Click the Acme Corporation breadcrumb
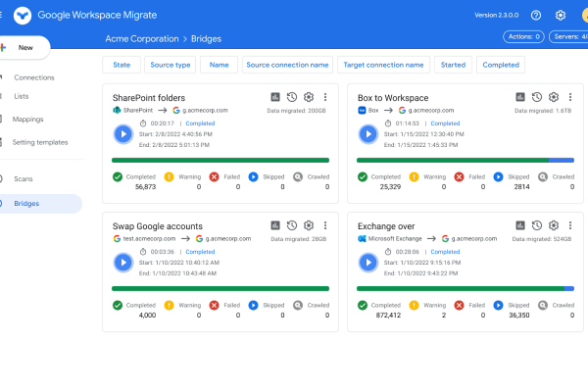The image size is (588, 392). [142, 39]
